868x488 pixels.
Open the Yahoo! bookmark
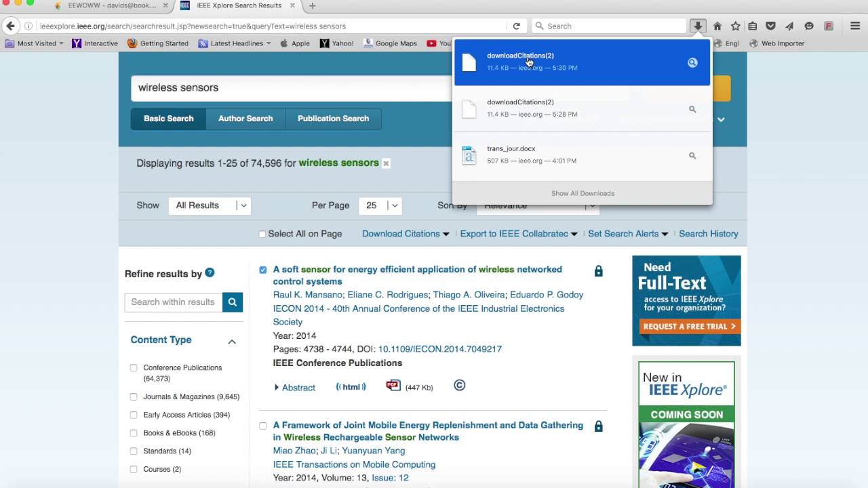(x=336, y=43)
